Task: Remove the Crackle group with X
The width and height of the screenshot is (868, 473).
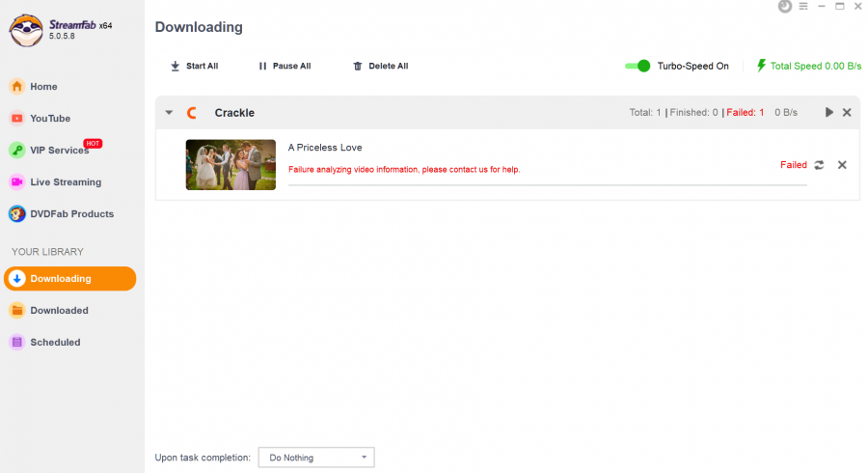Action: pos(847,112)
